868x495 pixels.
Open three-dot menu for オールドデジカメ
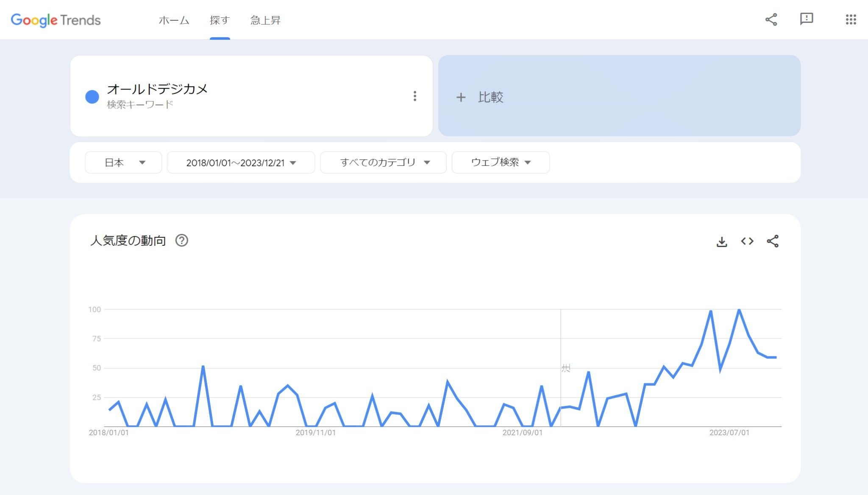tap(415, 96)
